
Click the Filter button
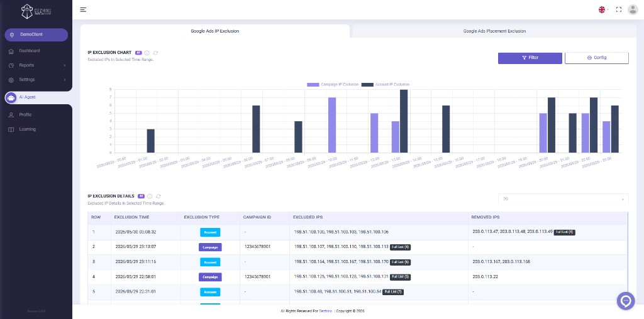[530, 58]
